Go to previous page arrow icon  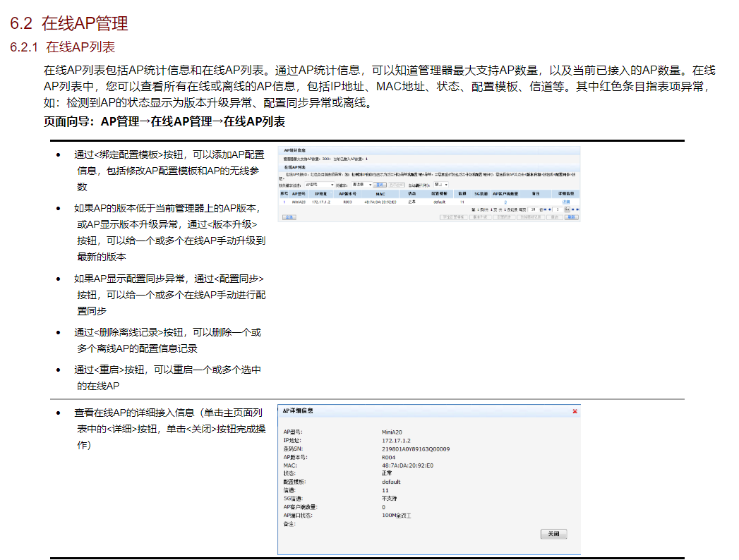[x=550, y=209]
